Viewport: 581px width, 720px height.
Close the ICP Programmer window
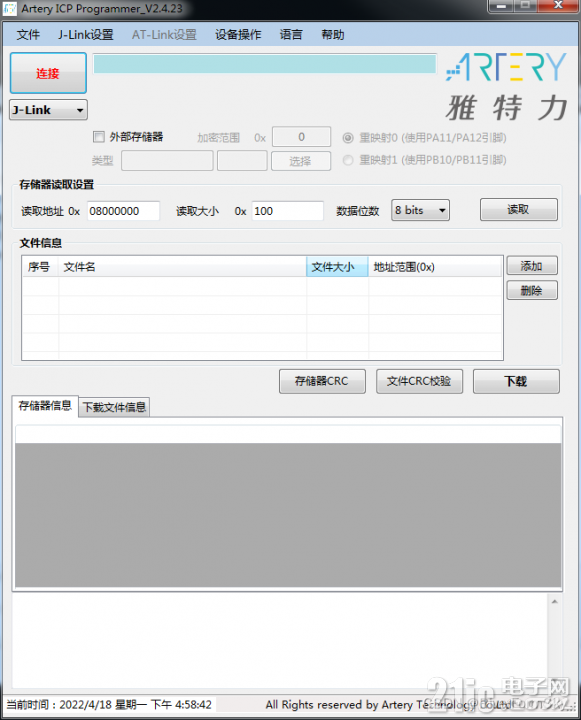coord(558,6)
